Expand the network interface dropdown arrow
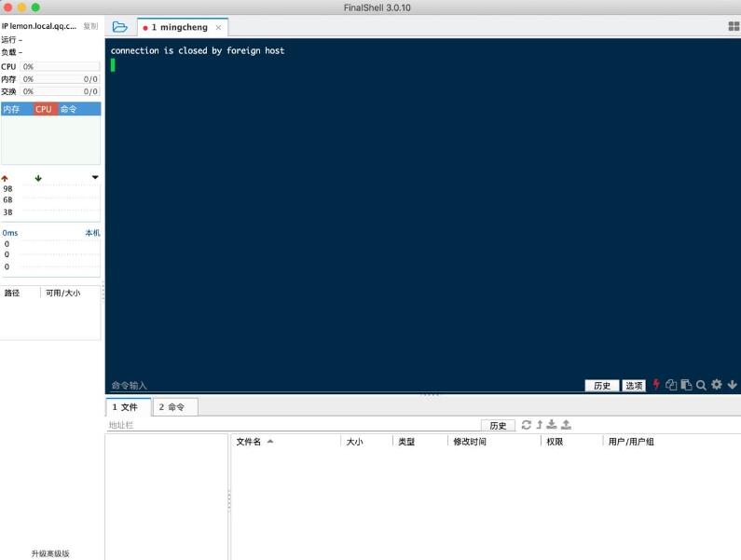The height and width of the screenshot is (560, 741). coord(95,177)
